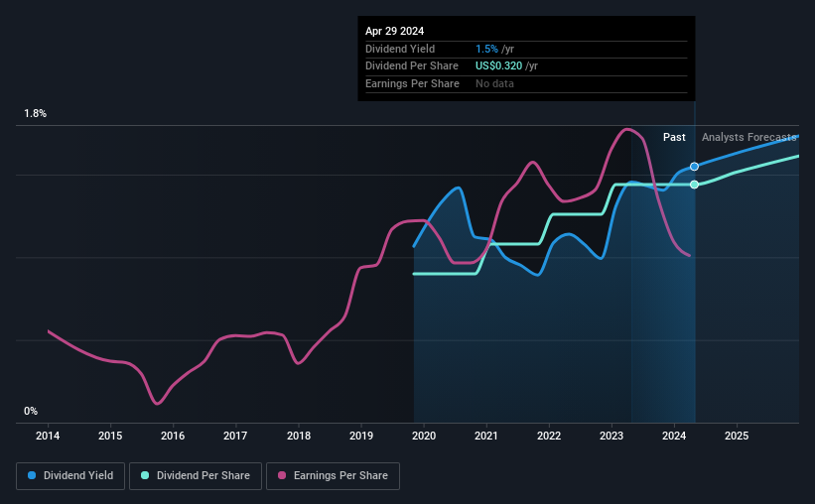Click the Past label in the chart

pos(674,137)
